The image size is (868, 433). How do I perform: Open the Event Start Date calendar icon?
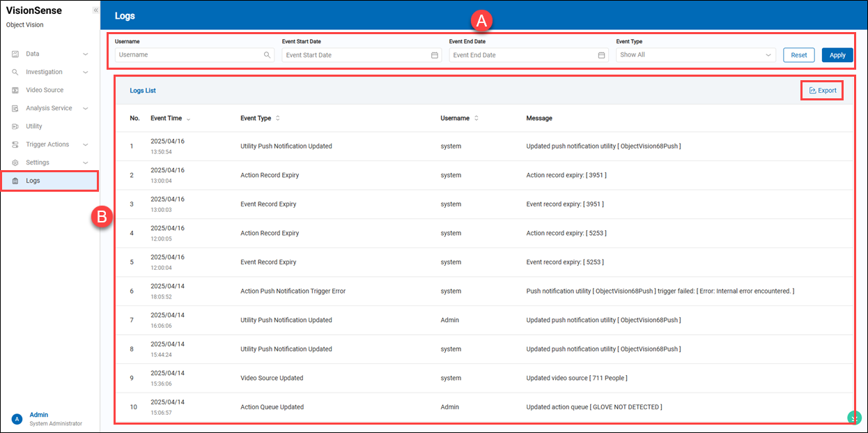(x=434, y=55)
